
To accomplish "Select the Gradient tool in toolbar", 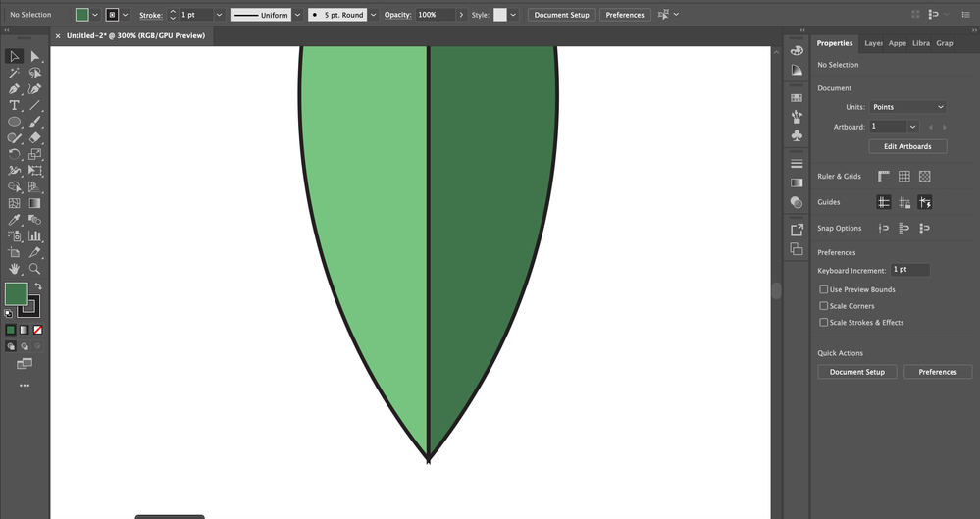I will pyautogui.click(x=35, y=203).
